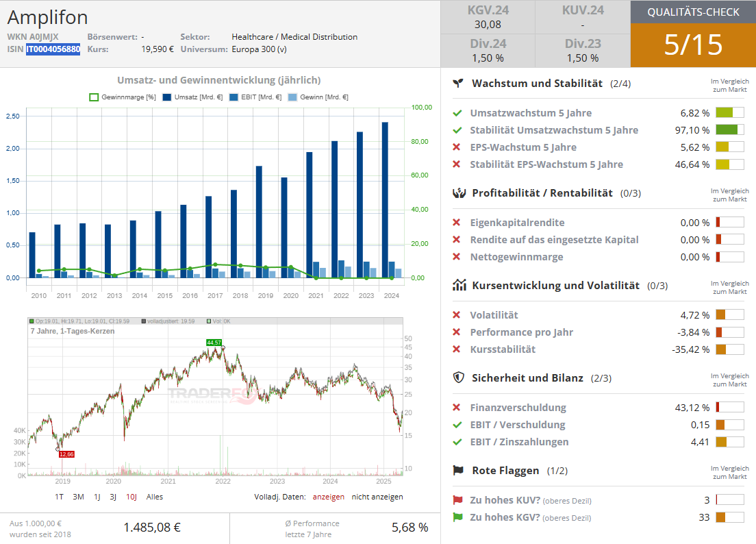Click the Amplifon company title
Screen dimensions: 756x544
coord(47,18)
